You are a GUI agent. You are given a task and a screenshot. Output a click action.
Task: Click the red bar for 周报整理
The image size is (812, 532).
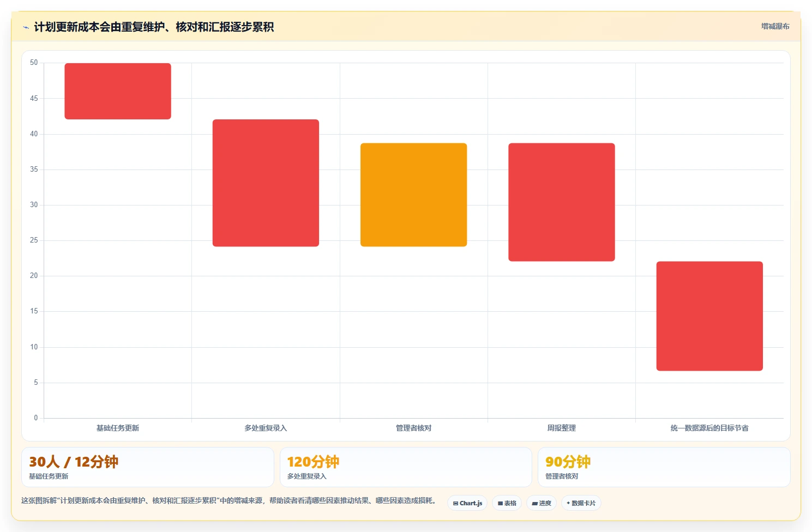(x=562, y=202)
